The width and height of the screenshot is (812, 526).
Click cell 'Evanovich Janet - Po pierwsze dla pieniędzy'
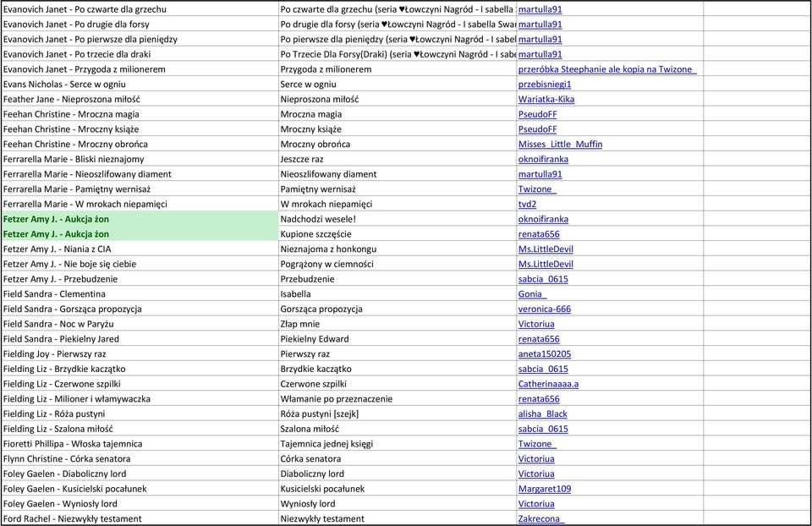[x=140, y=40]
